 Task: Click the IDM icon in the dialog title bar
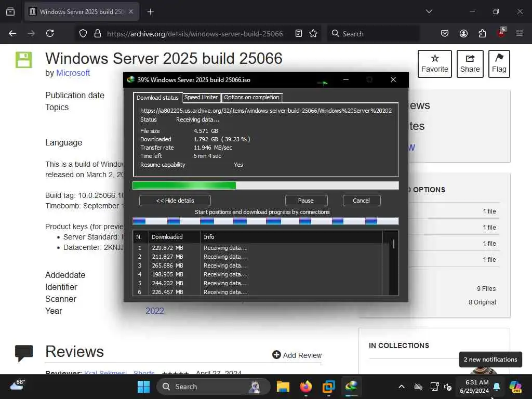[130, 79]
